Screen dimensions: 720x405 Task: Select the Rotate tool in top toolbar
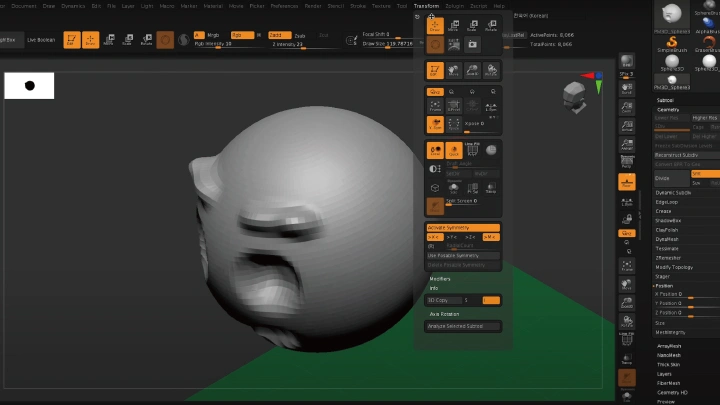tap(146, 40)
